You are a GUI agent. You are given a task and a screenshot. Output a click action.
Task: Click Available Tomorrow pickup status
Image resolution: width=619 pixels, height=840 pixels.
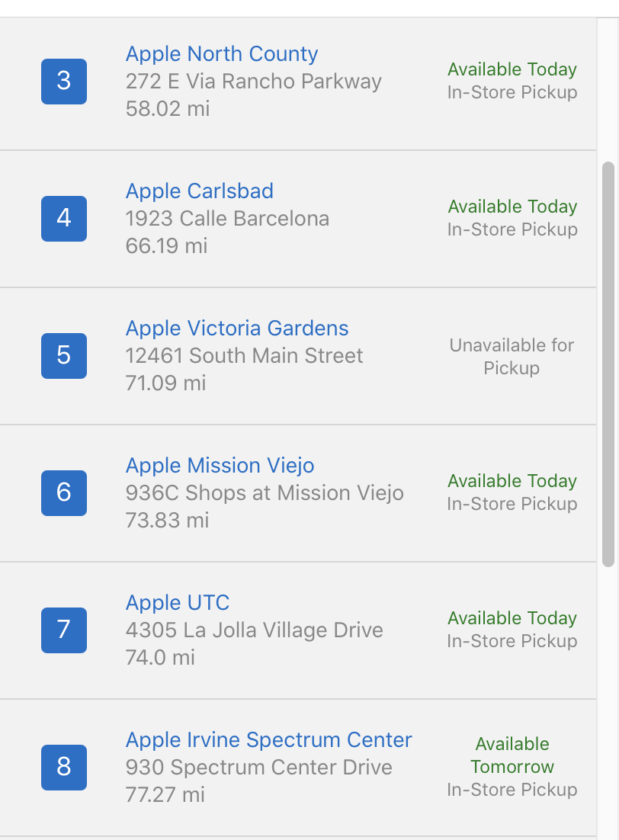512,755
